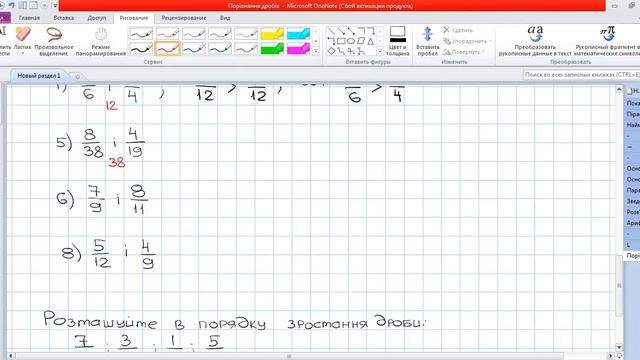Insert an ellipse shape
The image size is (640, 360).
(x=351, y=41)
